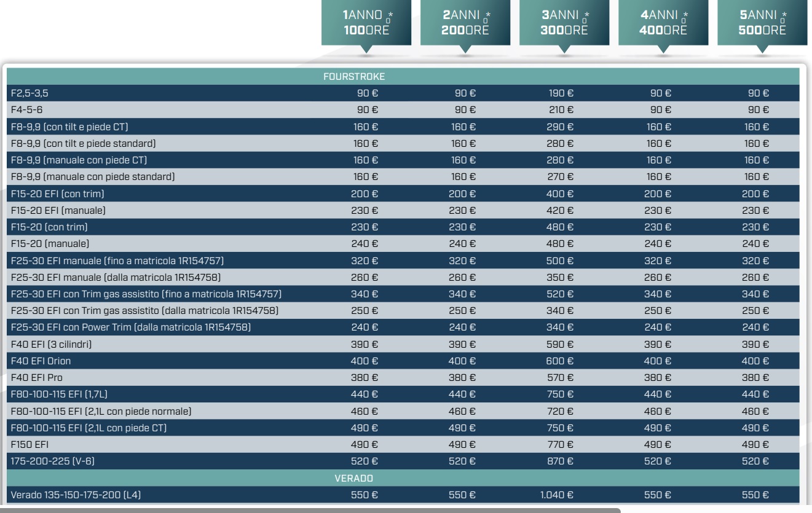Click F80-100-115 EFI (2,1L con piede CT)

(89, 428)
